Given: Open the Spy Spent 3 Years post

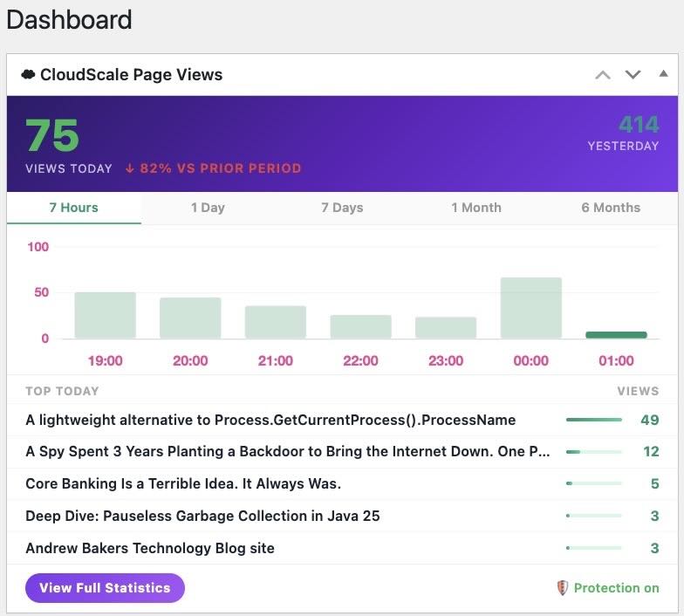Looking at the screenshot, I should (288, 452).
